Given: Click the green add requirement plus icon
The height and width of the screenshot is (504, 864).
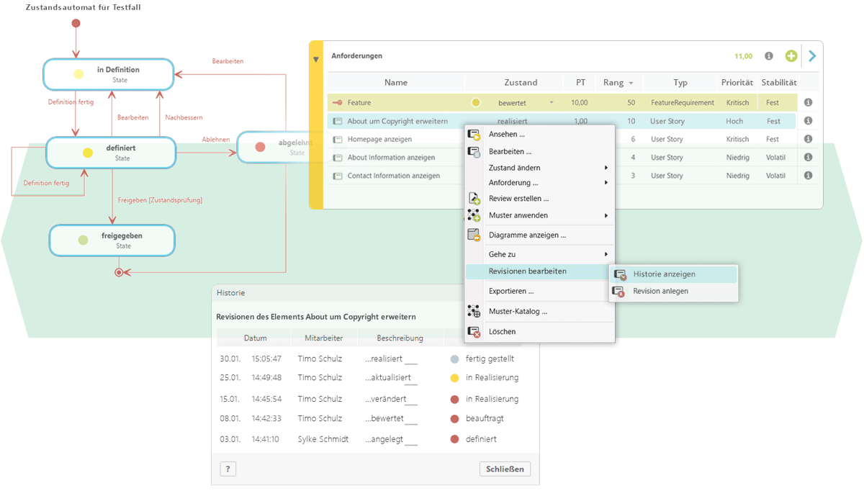Looking at the screenshot, I should point(791,56).
